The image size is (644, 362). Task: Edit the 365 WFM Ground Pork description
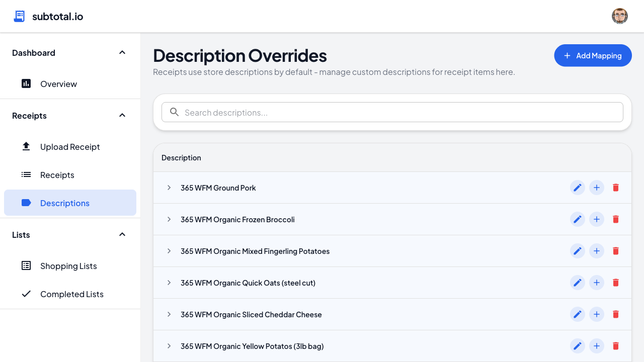click(577, 188)
